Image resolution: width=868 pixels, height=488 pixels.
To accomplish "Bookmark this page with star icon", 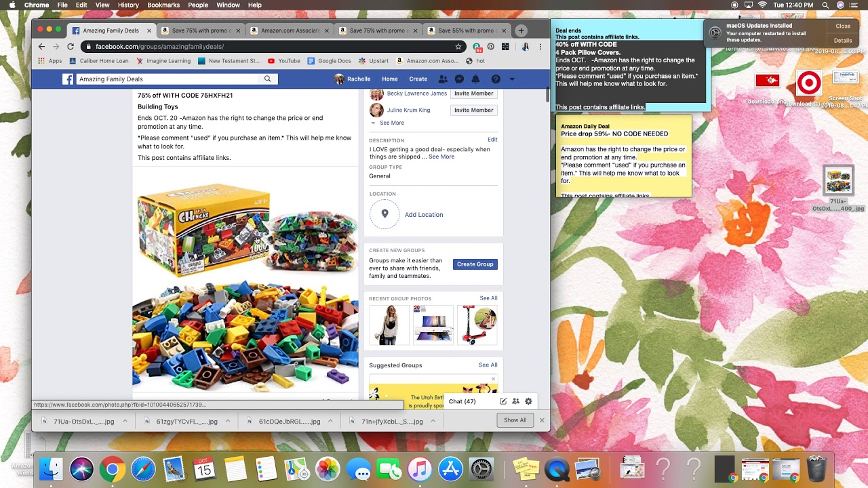I will 459,47.
